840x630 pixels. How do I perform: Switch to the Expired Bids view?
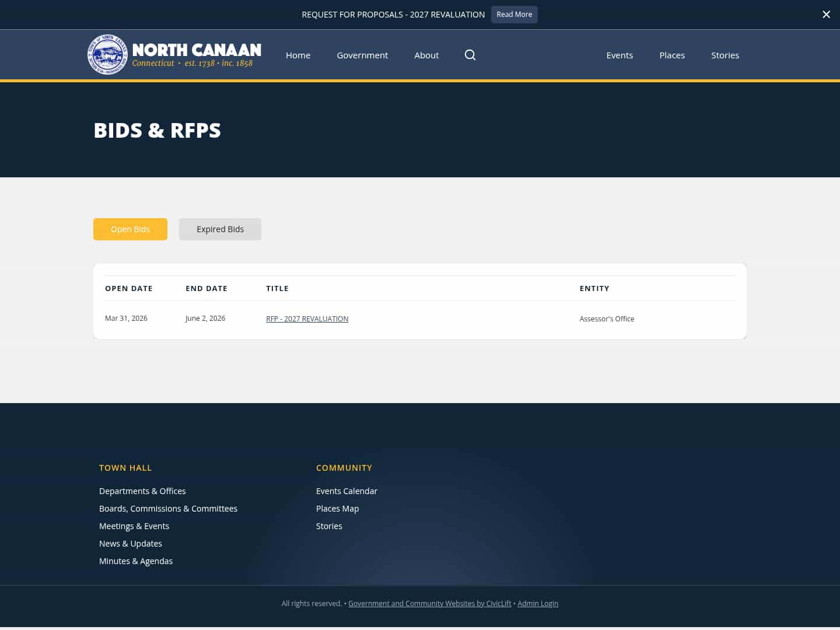point(220,229)
